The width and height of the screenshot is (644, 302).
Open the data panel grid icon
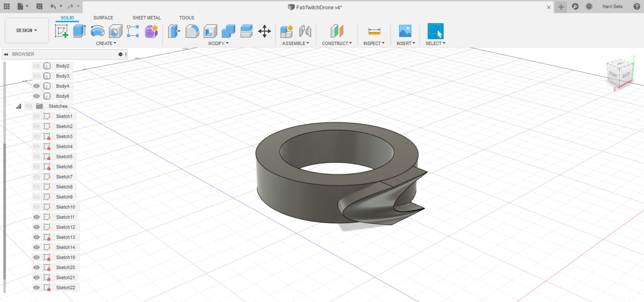[7, 6]
